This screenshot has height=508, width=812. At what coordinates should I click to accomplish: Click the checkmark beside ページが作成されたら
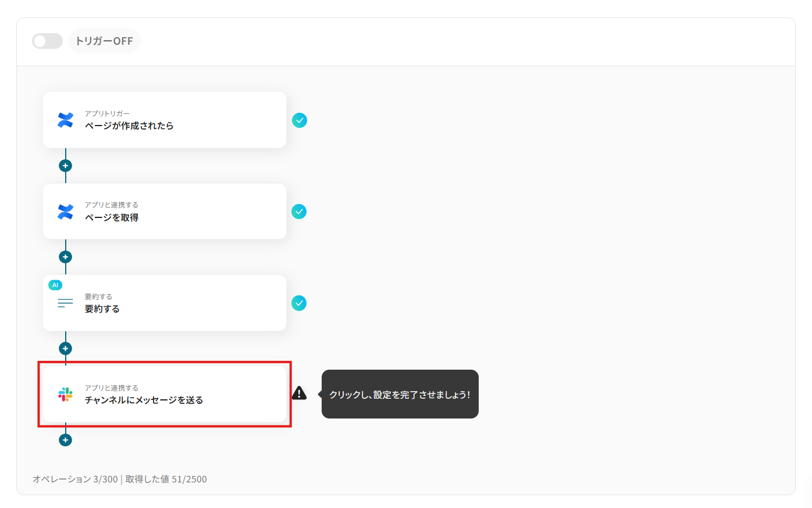click(x=300, y=120)
